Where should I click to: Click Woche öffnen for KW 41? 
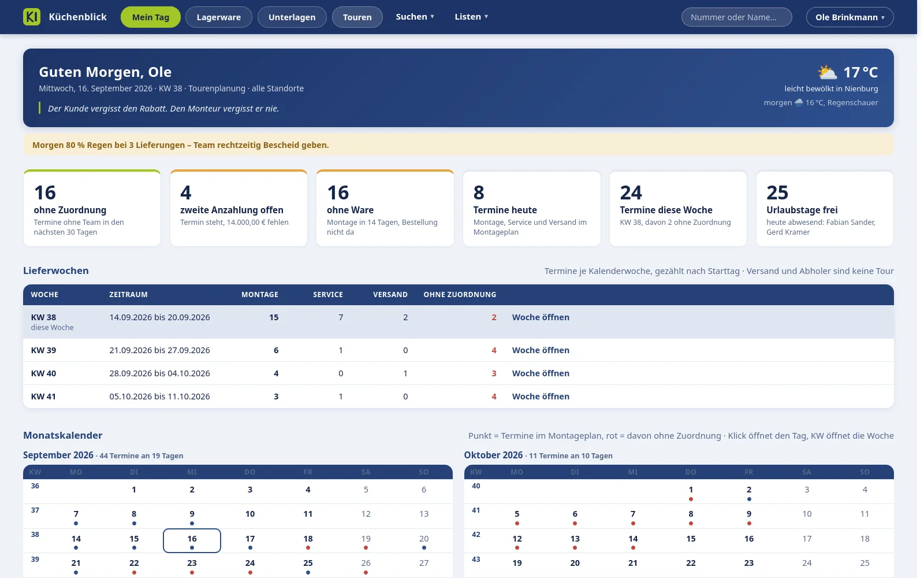541,397
